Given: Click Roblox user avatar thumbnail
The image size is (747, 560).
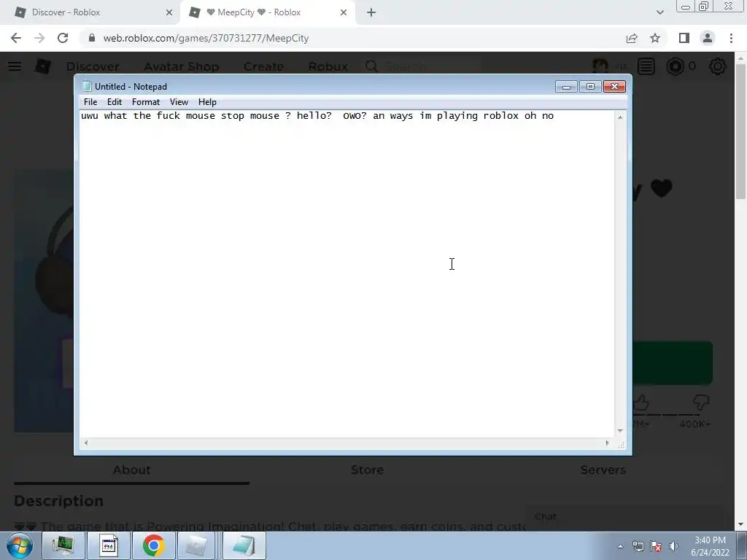Looking at the screenshot, I should 600,66.
